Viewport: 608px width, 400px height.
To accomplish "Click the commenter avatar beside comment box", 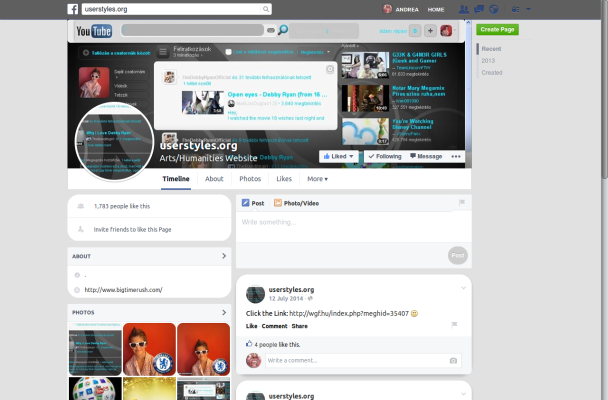I will click(254, 360).
